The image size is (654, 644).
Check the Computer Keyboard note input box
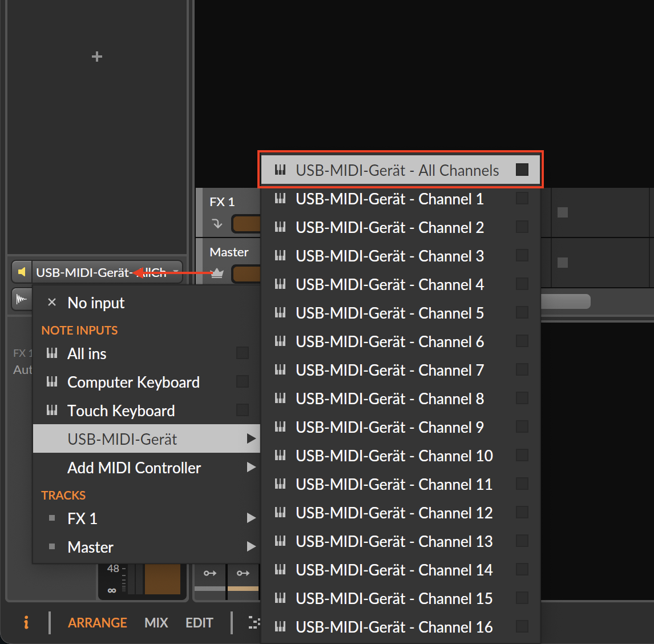tap(243, 382)
